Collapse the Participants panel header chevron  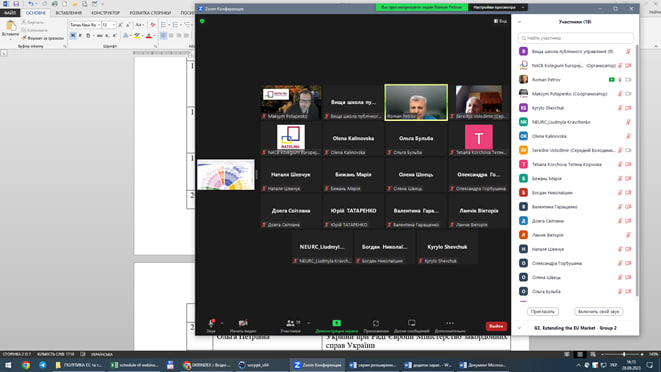pos(519,22)
